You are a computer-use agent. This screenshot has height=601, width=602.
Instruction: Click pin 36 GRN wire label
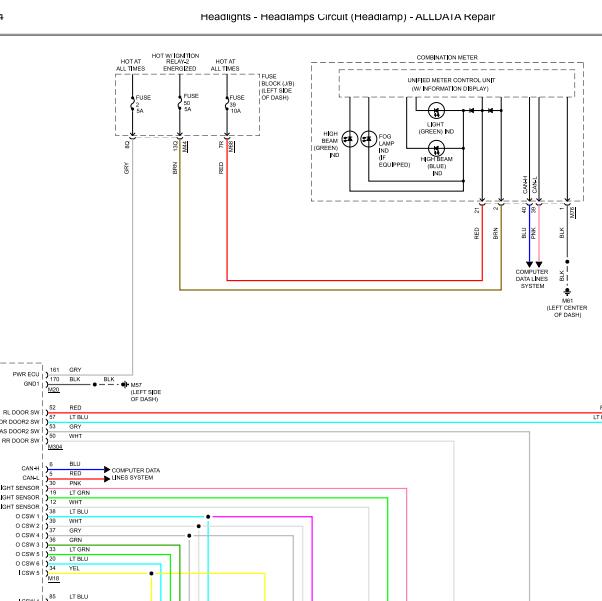66,540
